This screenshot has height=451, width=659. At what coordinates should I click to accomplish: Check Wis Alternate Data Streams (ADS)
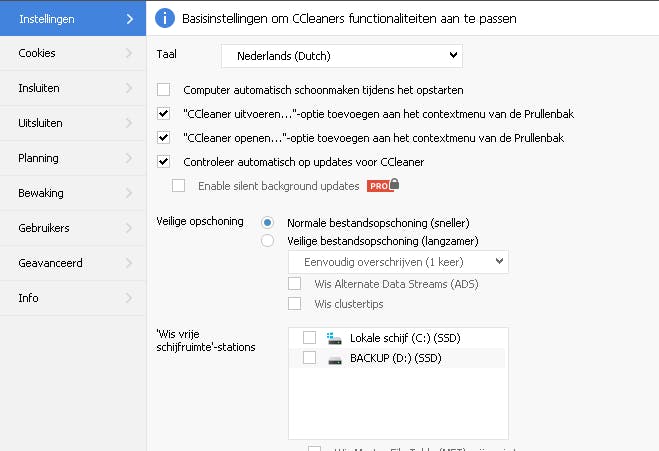point(295,284)
